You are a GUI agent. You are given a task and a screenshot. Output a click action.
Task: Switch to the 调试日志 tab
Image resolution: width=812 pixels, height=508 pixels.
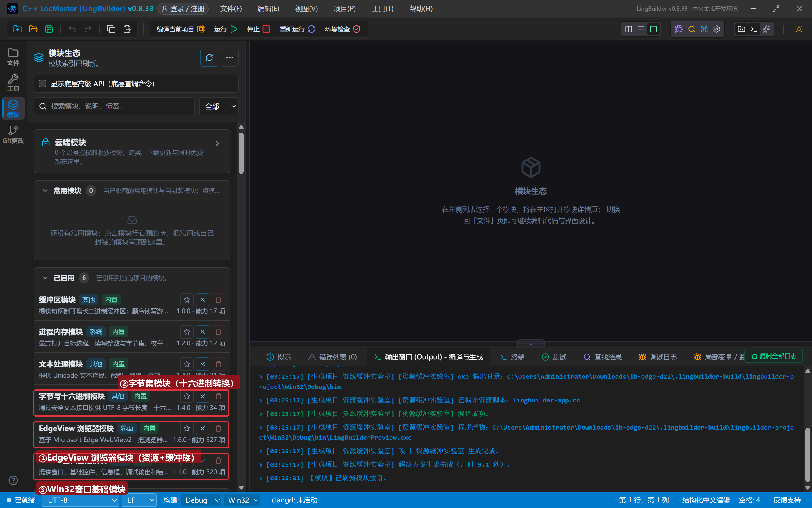click(x=657, y=357)
